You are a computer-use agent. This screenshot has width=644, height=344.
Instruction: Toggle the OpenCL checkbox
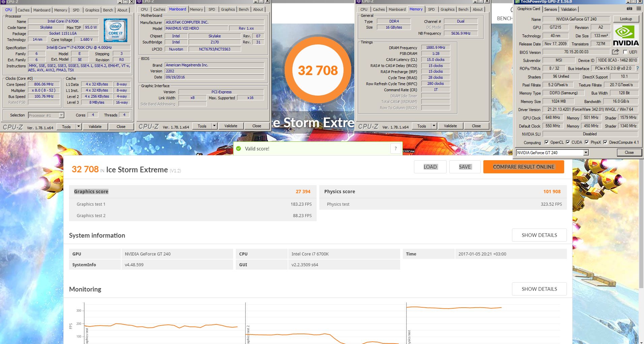pyautogui.click(x=546, y=142)
